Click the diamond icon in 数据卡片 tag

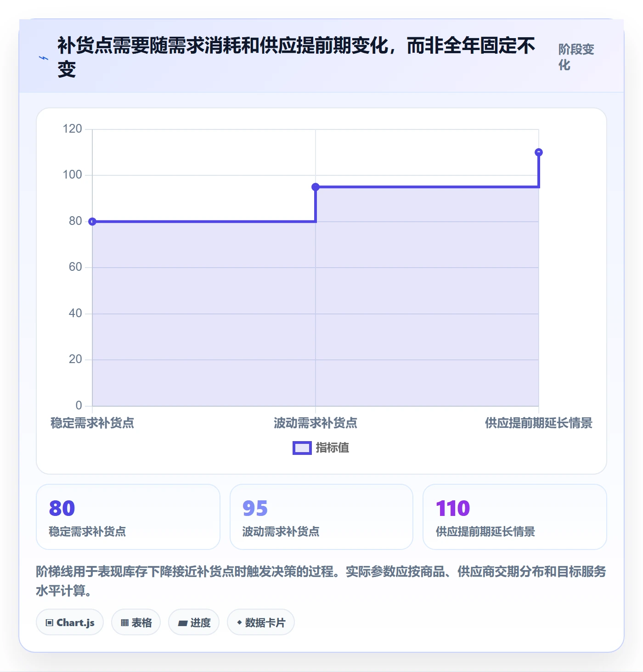tap(239, 622)
